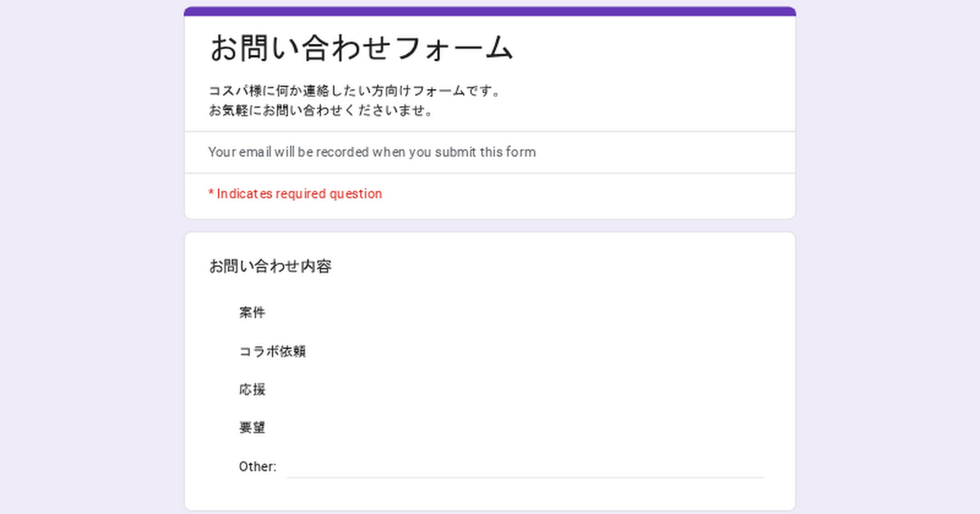Click the purple accent bar atop form
Screen dimensions: 980x514
coord(490,11)
